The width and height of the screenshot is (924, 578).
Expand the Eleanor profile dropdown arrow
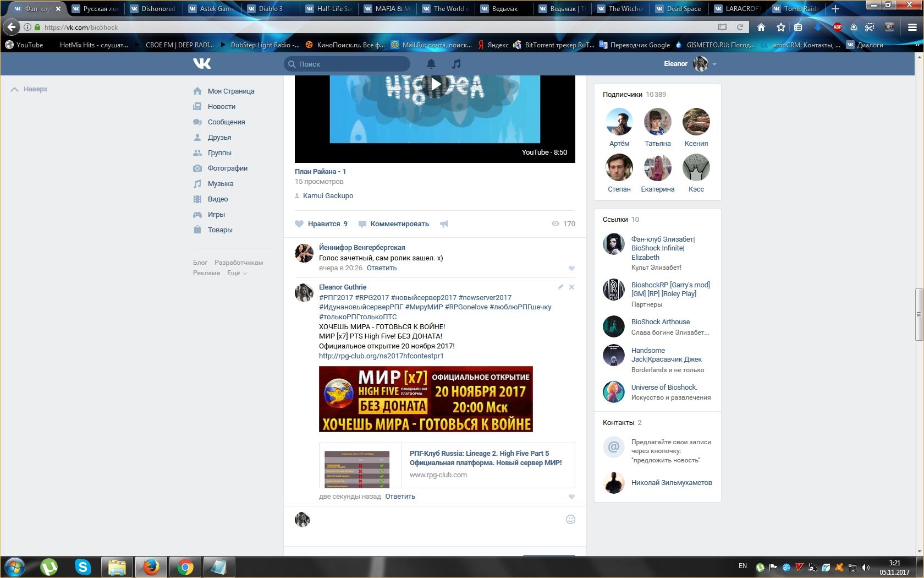[714, 64]
